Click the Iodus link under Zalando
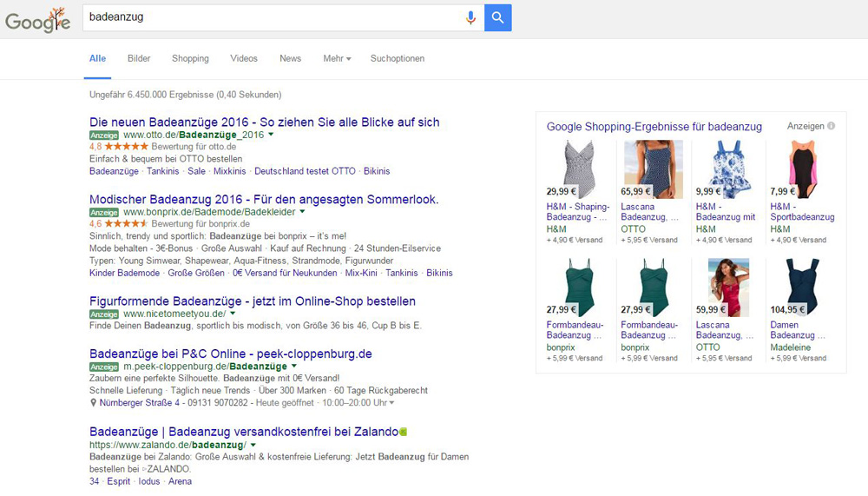This screenshot has width=868, height=496. (x=149, y=481)
